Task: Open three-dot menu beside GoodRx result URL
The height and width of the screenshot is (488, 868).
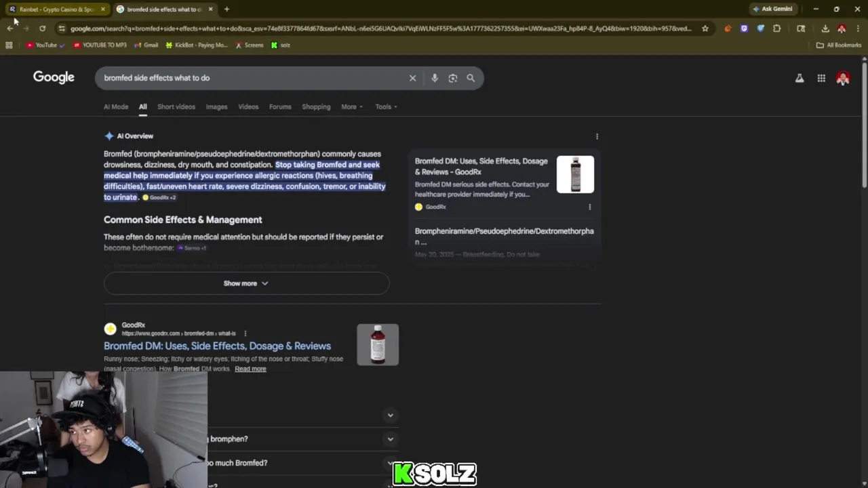Action: 245,333
